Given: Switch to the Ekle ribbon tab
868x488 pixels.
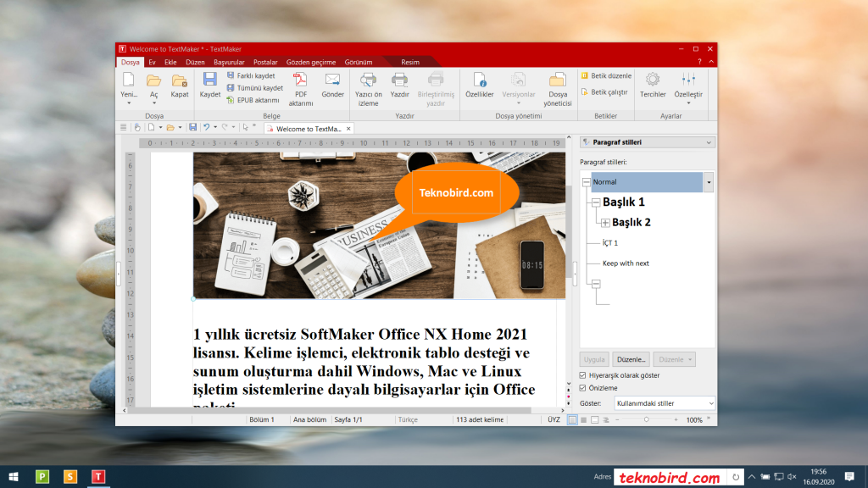Looking at the screenshot, I should click(x=170, y=62).
